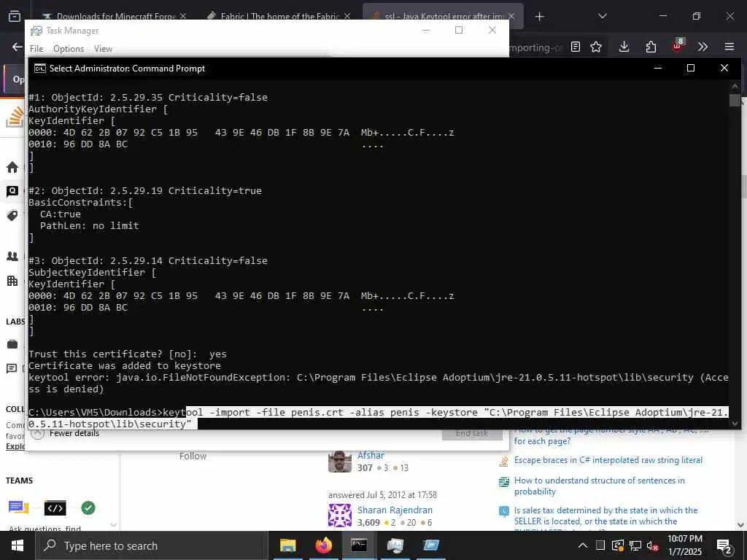The height and width of the screenshot is (560, 747).
Task: Click the Stack Overflow Questions sidebar icon
Action: click(x=12, y=192)
